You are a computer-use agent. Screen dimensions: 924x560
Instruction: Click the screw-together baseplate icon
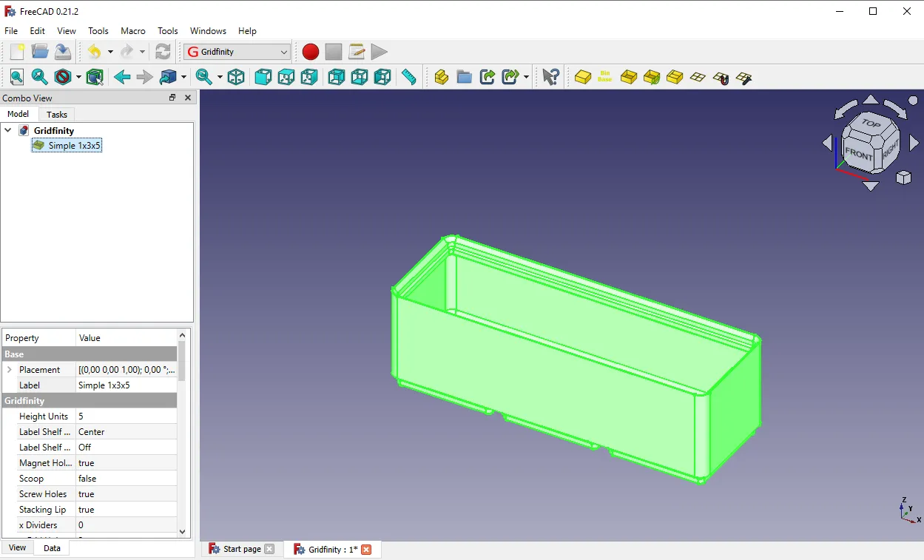click(743, 77)
